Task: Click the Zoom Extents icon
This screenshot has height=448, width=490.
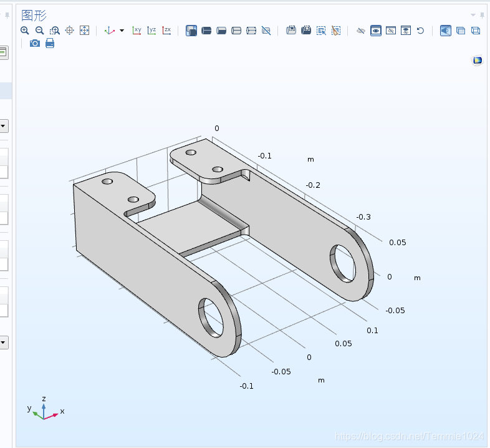Action: click(84, 31)
